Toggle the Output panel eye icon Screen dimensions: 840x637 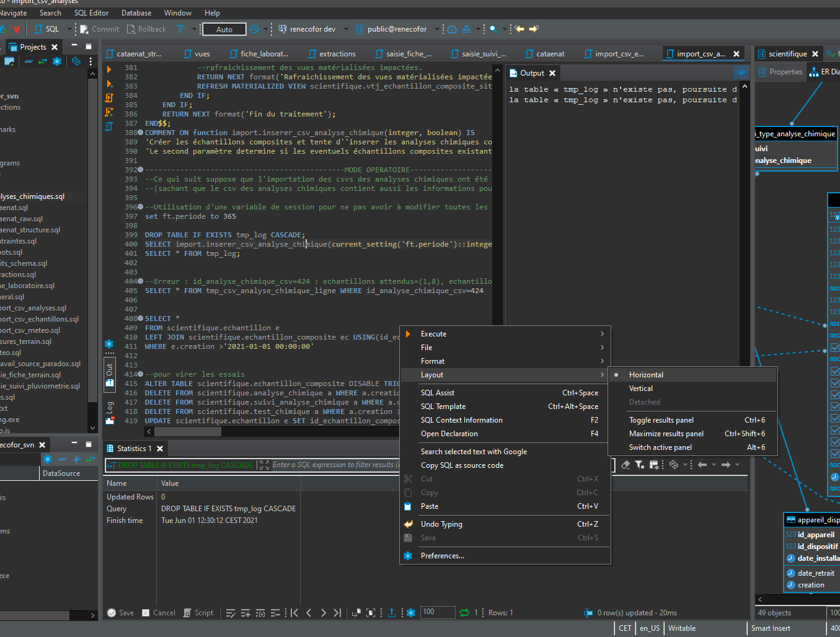[741, 73]
